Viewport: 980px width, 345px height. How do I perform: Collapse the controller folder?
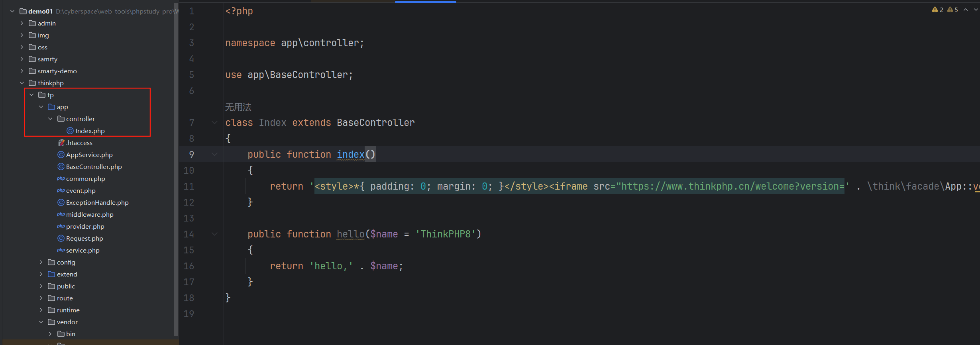(x=50, y=119)
